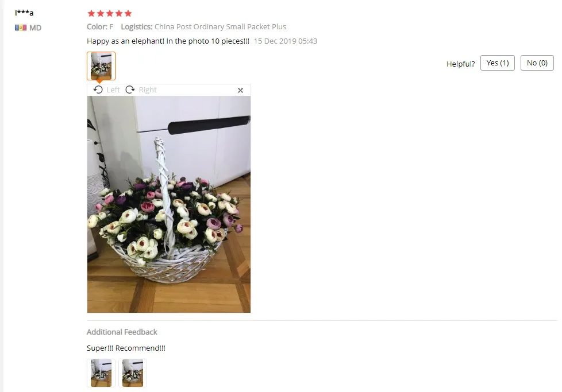Select the China Post Ordinary Small Packet Plus text
Screen dimensions: 562x392
click(x=220, y=27)
